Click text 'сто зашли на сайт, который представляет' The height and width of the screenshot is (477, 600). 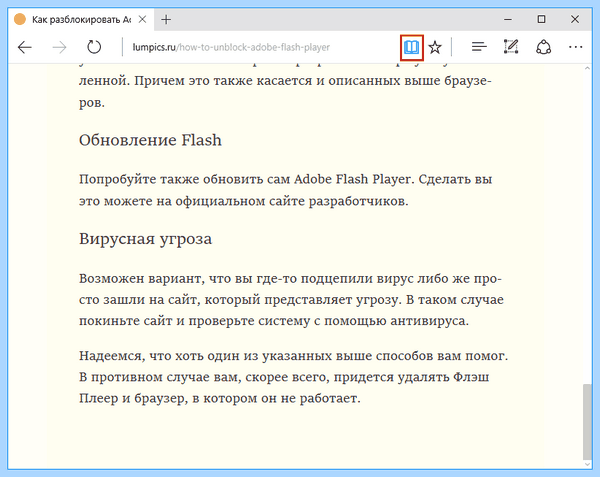tap(215, 300)
